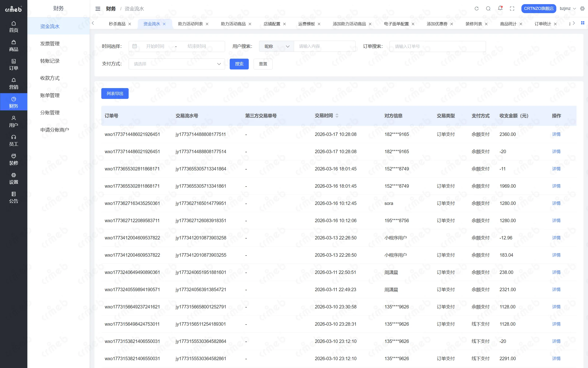Switch to the 电子面单配置 tab
The image size is (588, 368).
point(396,24)
